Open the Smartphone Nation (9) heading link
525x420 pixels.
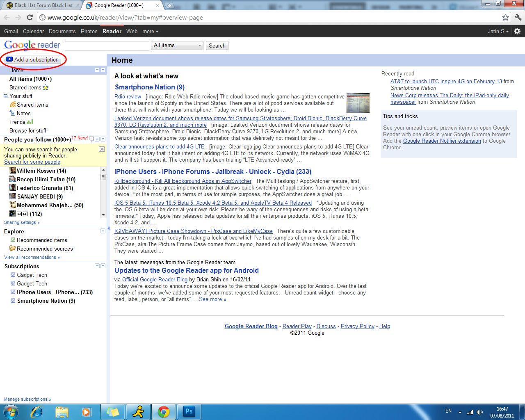tap(150, 87)
